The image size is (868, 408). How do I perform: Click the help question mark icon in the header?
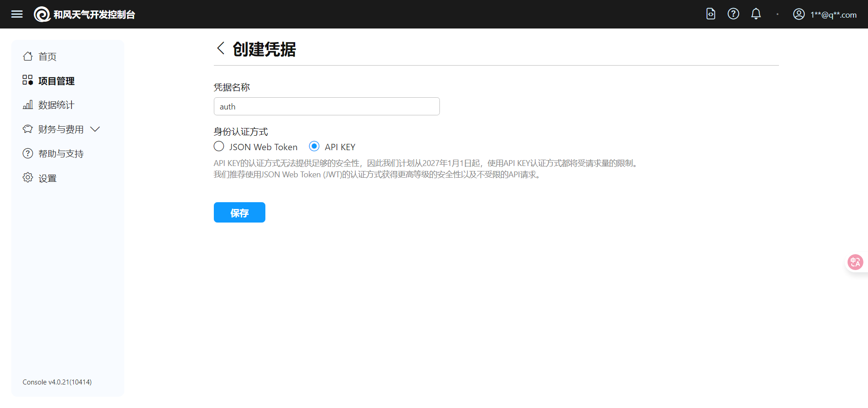pos(733,14)
